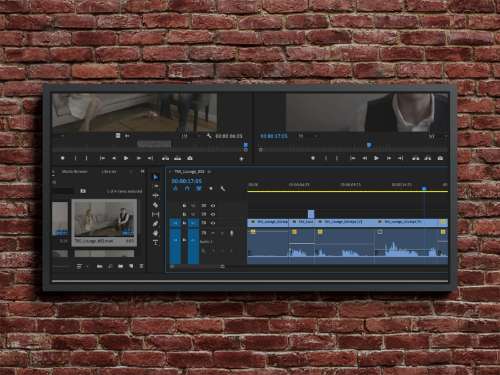Open Timeline display settings wrench

coord(223,189)
